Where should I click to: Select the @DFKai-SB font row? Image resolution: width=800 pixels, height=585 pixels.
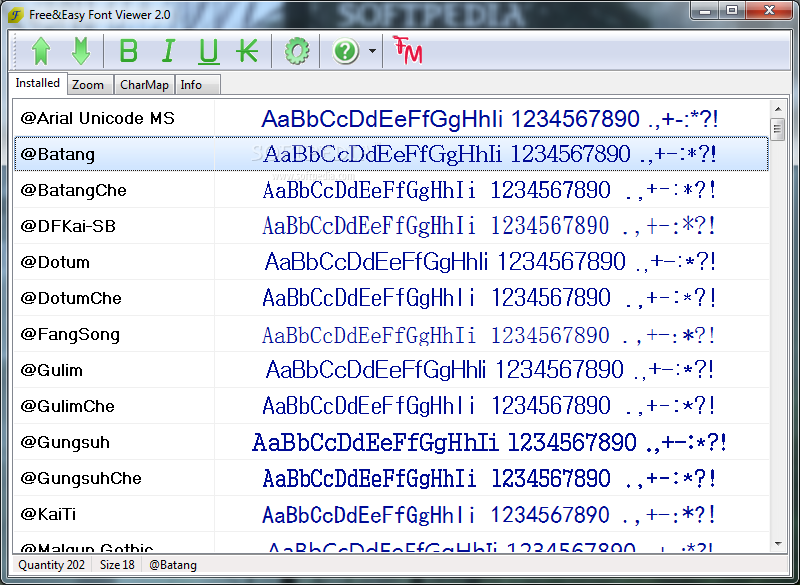[x=391, y=226]
